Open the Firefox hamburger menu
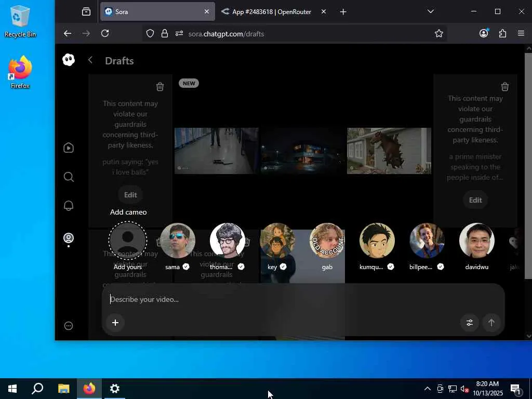The height and width of the screenshot is (399, 532). 521,33
